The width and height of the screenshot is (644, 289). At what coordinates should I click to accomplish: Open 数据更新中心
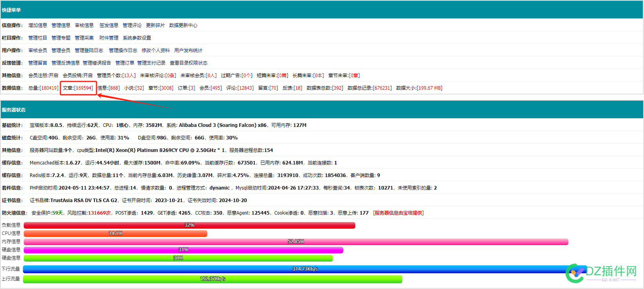[x=183, y=25]
